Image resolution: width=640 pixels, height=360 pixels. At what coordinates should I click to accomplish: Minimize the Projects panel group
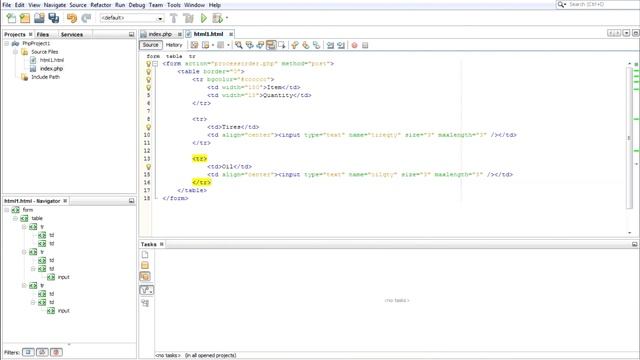coord(131,34)
